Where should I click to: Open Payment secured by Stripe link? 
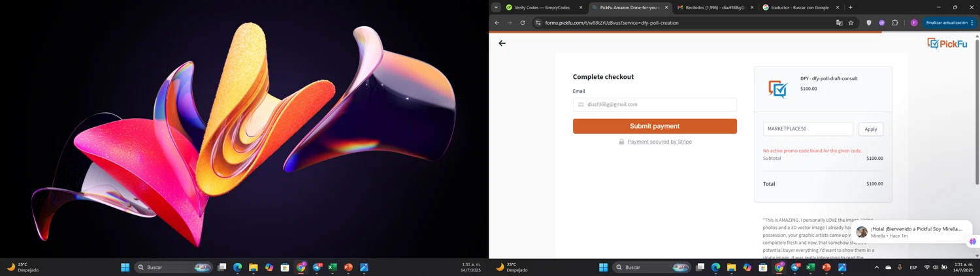659,142
